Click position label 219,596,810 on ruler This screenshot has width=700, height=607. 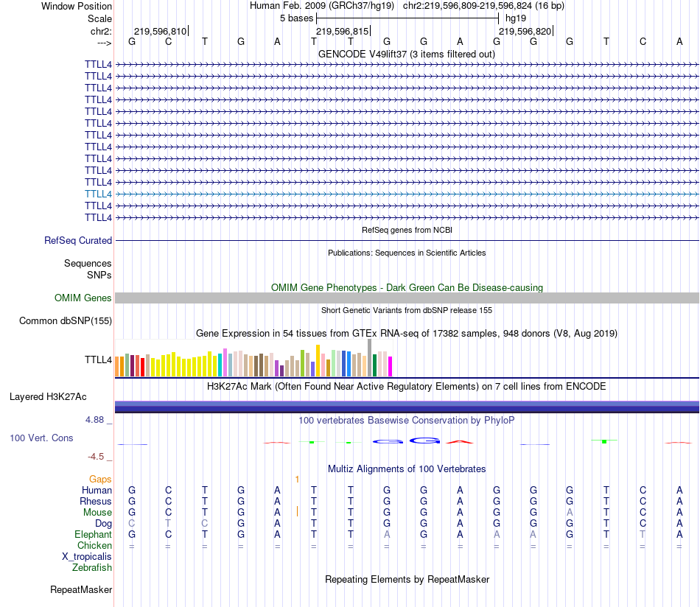coord(161,31)
